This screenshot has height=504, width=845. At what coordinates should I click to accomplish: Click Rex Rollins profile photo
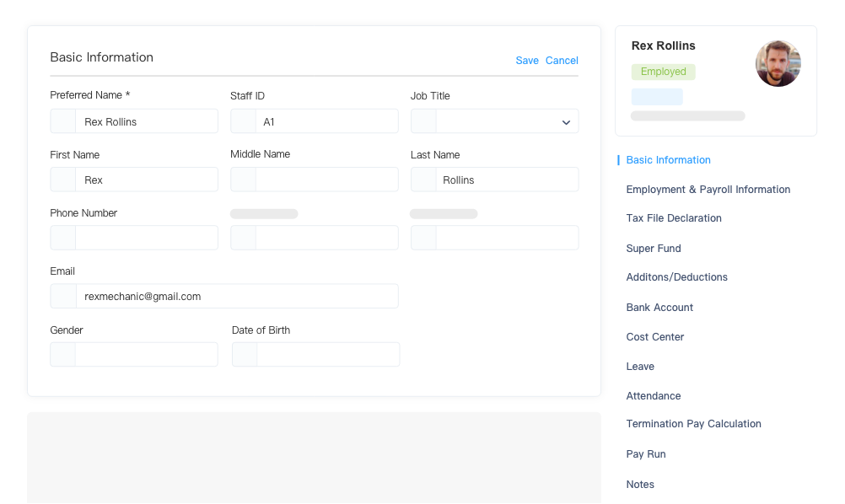click(778, 63)
